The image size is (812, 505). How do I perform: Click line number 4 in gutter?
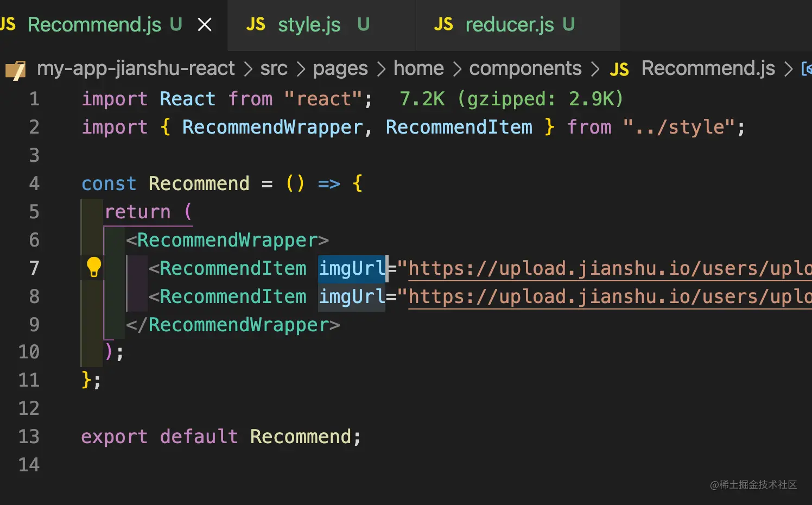pos(34,184)
